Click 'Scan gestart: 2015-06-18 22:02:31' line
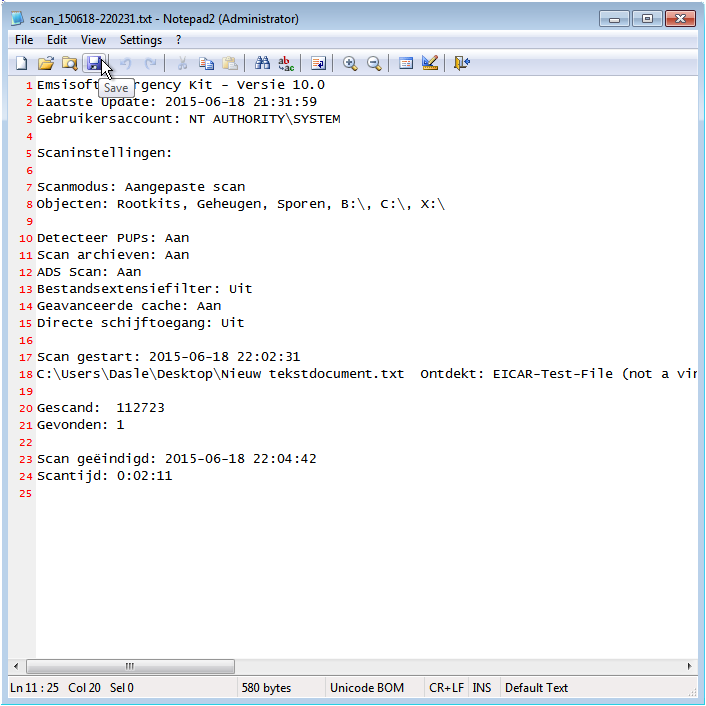This screenshot has width=706, height=706. click(168, 357)
